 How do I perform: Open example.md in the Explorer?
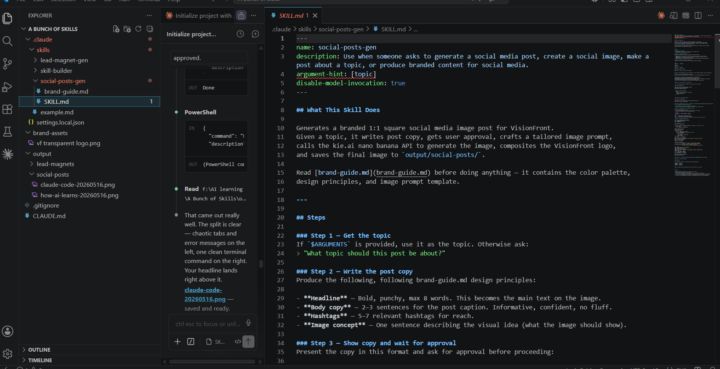click(x=90, y=112)
